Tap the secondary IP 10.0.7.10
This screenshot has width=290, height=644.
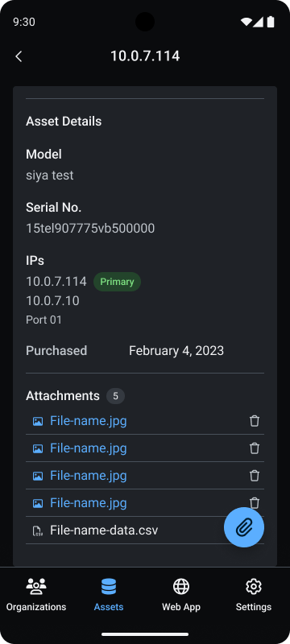click(52, 301)
